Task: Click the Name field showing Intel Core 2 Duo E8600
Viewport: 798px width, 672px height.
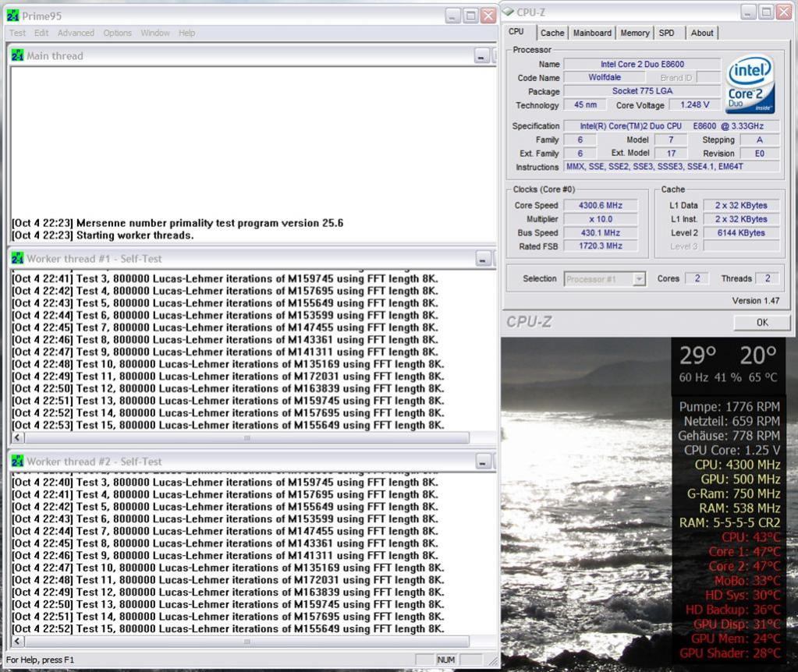Action: [642, 64]
